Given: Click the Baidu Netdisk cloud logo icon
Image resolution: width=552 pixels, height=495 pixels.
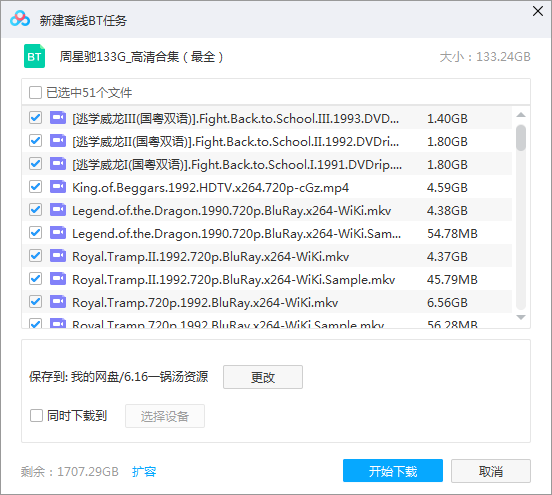Looking at the screenshot, I should click(x=20, y=19).
